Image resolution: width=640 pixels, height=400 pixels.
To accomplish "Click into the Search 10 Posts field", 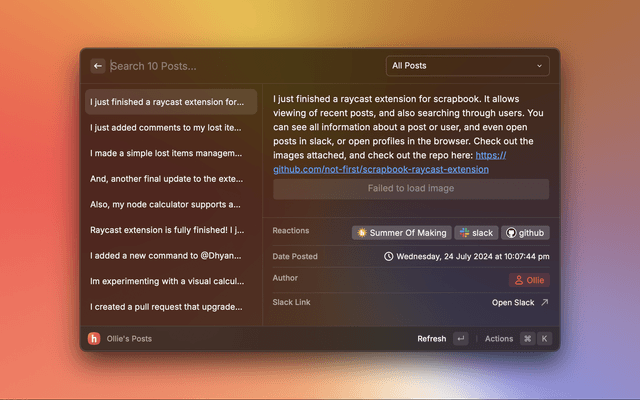I will [x=240, y=66].
